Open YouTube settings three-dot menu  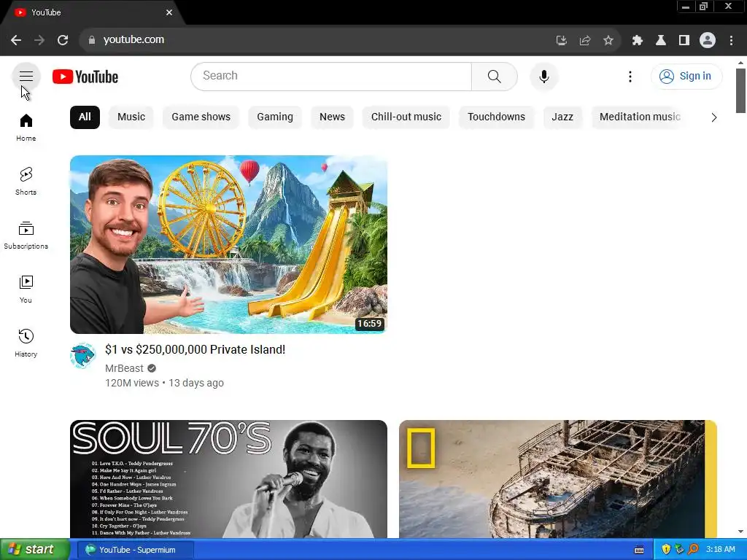coord(630,76)
